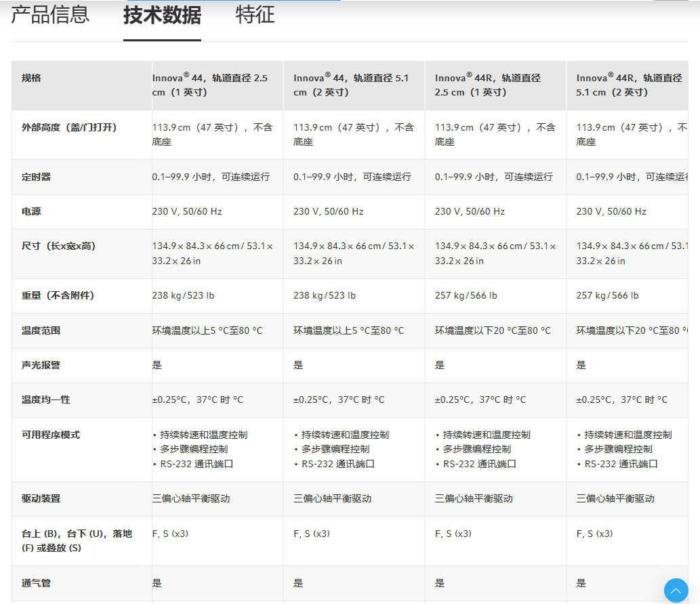Select the 温度均一性 row label

[46, 400]
